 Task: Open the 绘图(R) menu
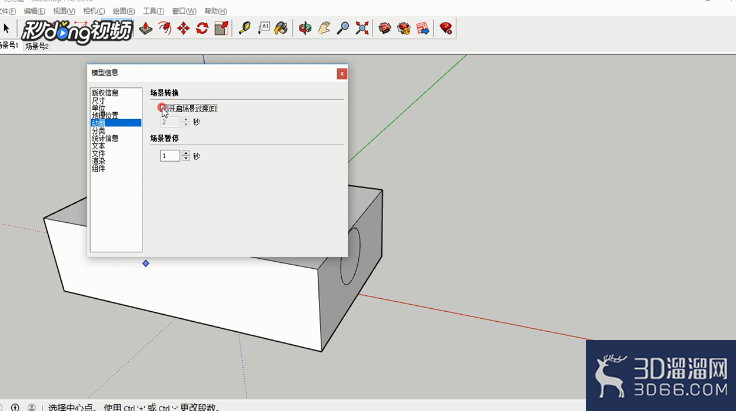click(x=124, y=11)
